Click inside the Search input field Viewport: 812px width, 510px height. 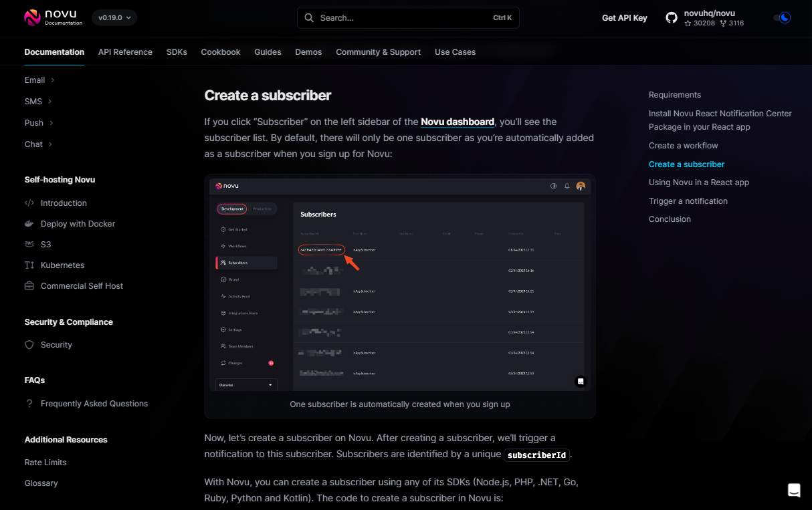tap(388, 17)
